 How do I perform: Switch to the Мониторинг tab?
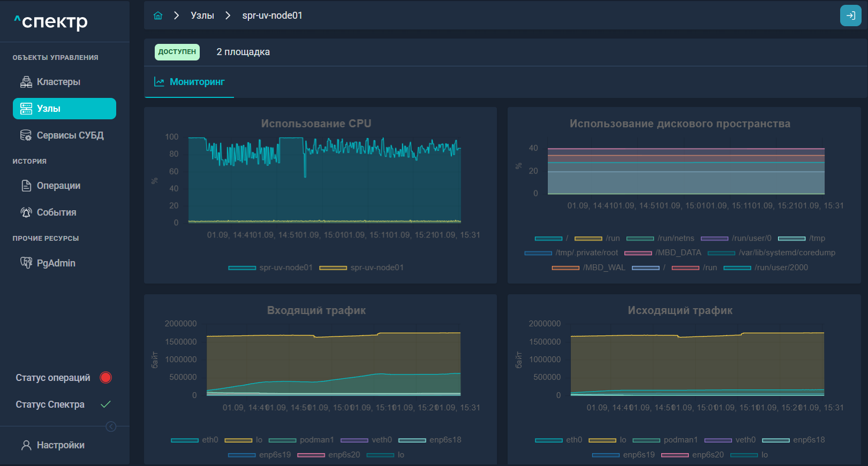190,82
